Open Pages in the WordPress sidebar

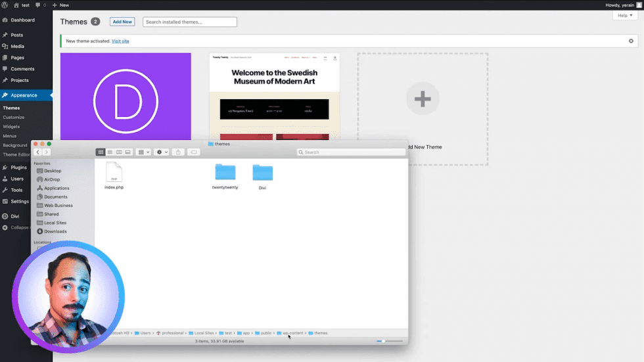17,57
